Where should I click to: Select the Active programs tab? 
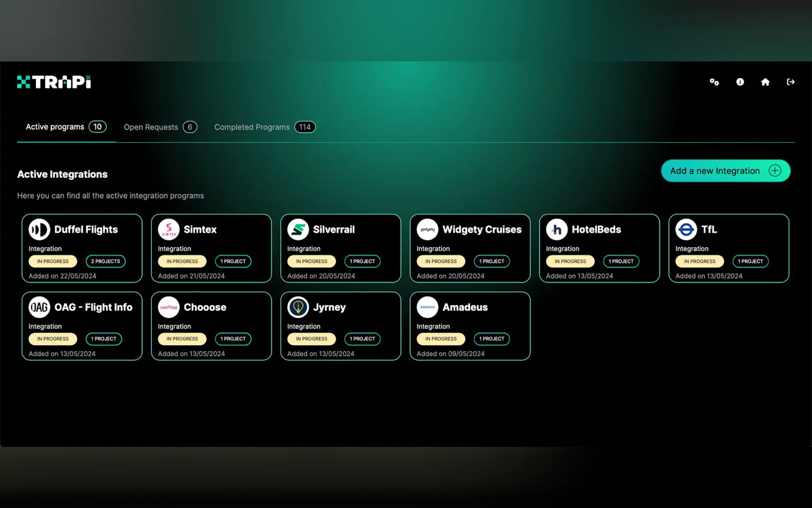[66, 127]
